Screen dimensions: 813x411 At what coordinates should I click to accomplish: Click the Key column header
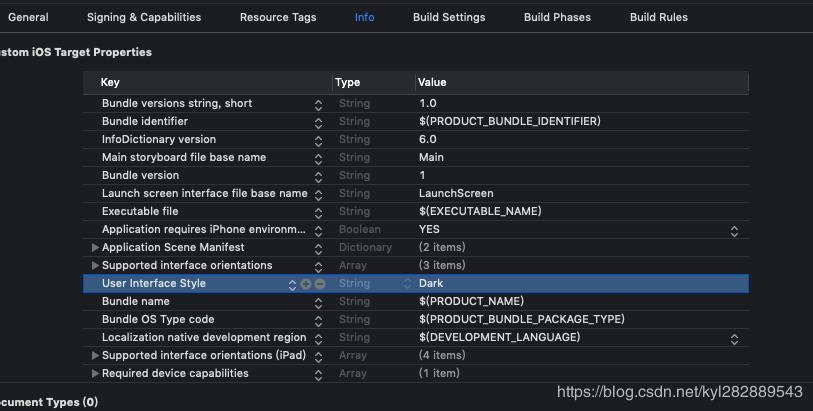coord(200,82)
